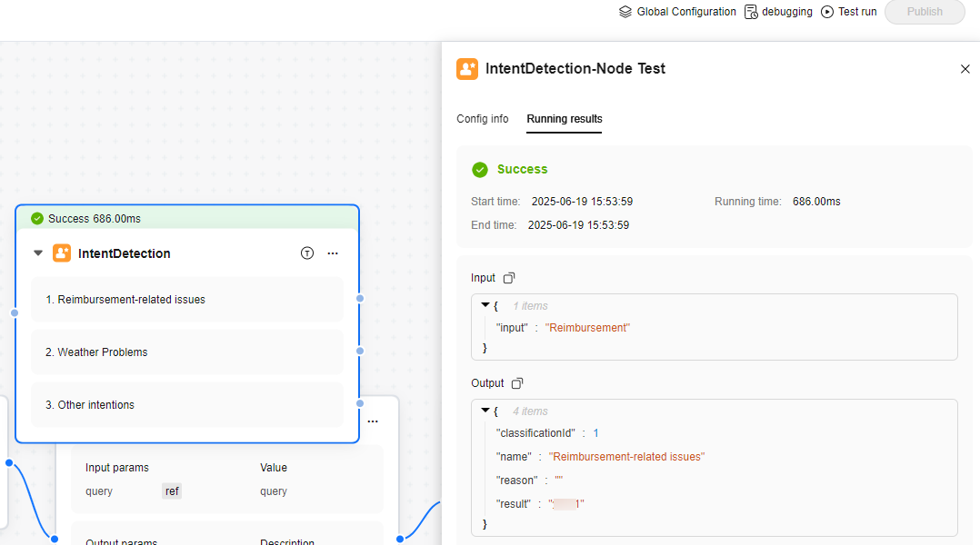Start Test run with play icon
This screenshot has width=980, height=545.
pos(827,12)
